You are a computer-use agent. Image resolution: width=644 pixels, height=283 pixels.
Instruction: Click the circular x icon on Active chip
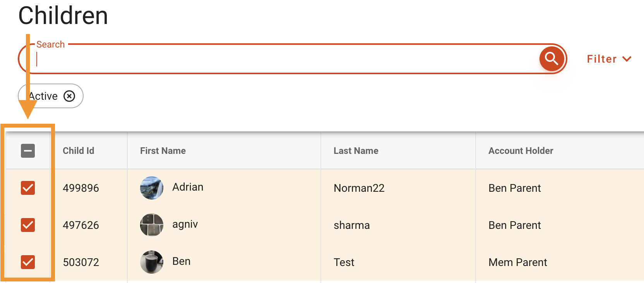[x=69, y=96]
